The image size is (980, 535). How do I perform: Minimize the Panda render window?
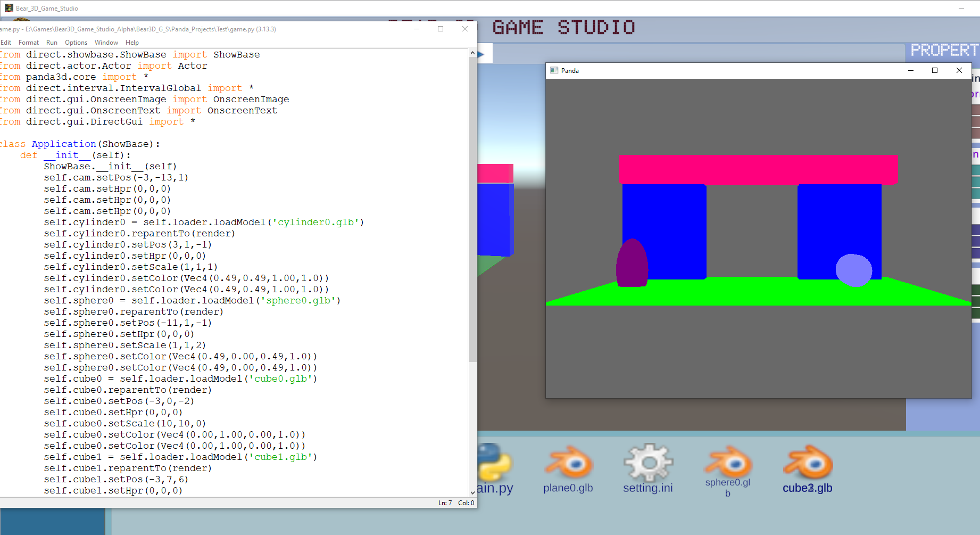click(x=911, y=70)
